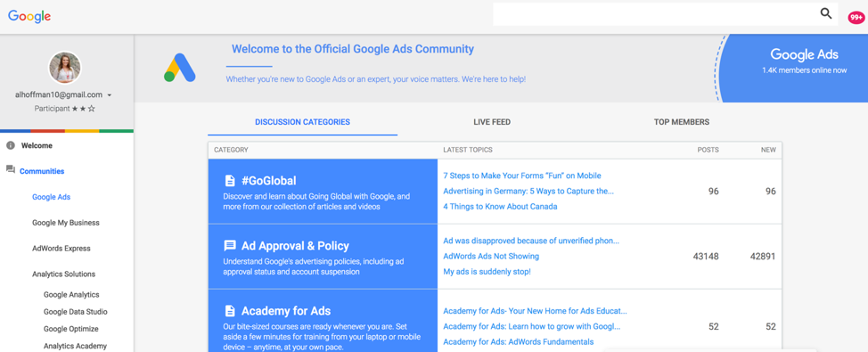The image size is (868, 352).
Task: Select Google My Business community
Action: (66, 223)
